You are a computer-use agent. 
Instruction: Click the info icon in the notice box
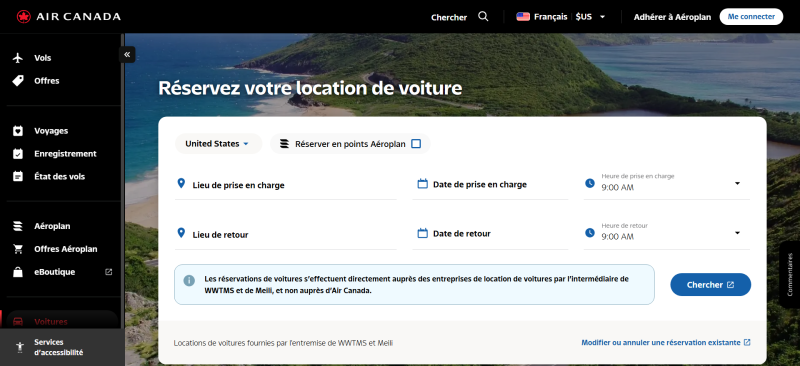[189, 281]
